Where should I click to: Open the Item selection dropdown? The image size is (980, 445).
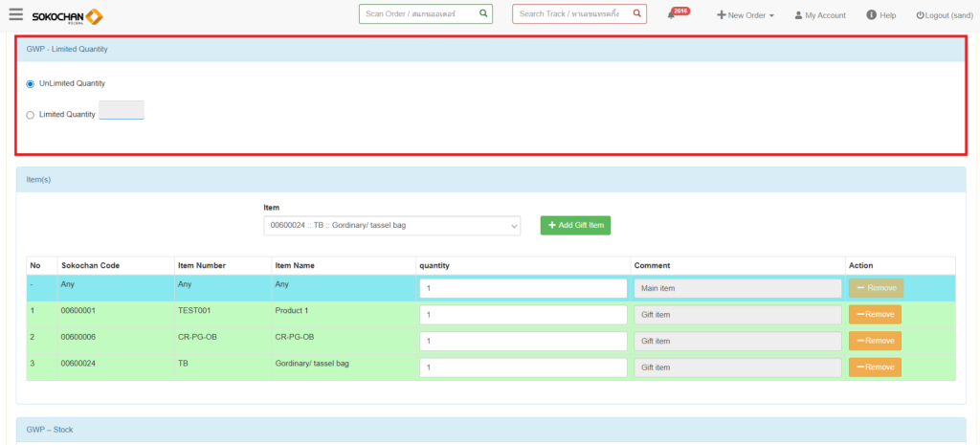tap(391, 226)
